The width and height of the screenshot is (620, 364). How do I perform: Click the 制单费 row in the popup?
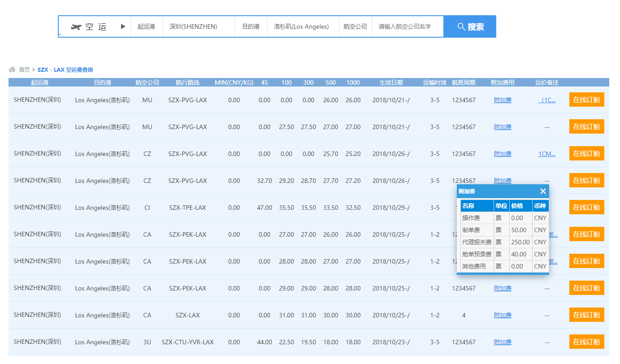[x=504, y=230]
